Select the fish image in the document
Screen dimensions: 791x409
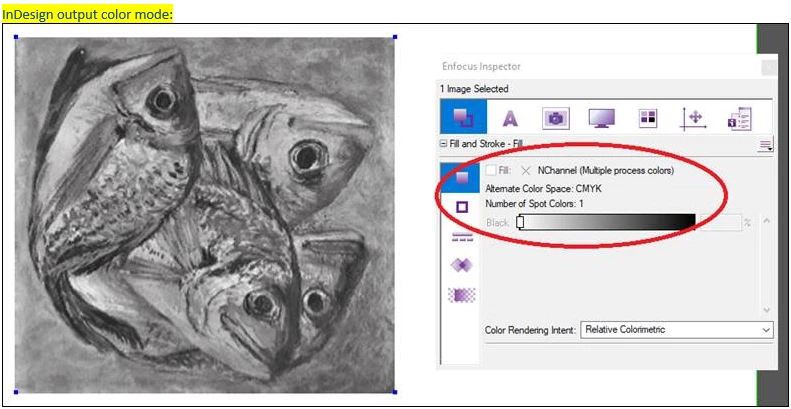[205, 214]
